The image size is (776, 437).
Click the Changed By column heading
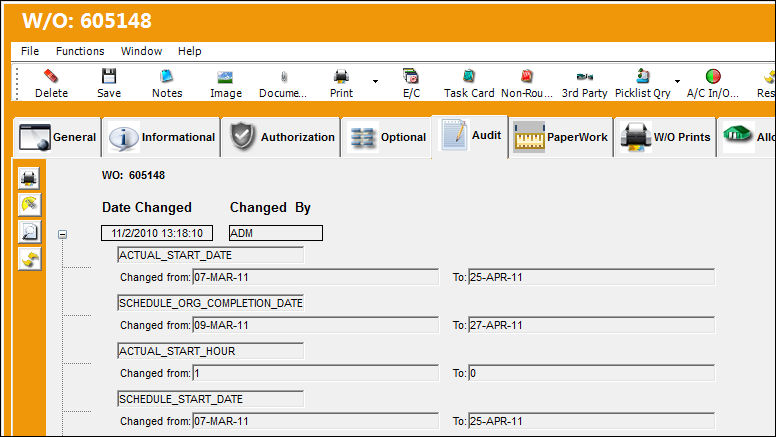(270, 207)
